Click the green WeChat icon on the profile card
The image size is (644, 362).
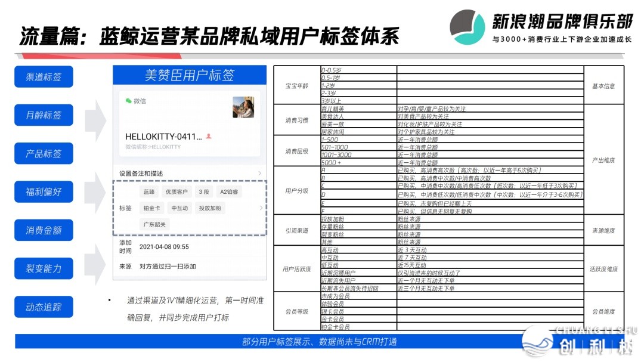pyautogui.click(x=127, y=101)
